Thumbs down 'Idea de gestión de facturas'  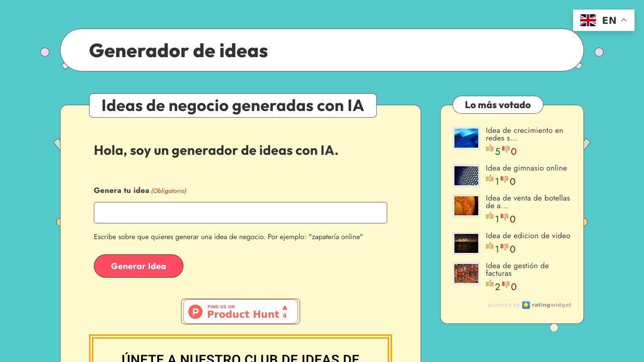(506, 285)
